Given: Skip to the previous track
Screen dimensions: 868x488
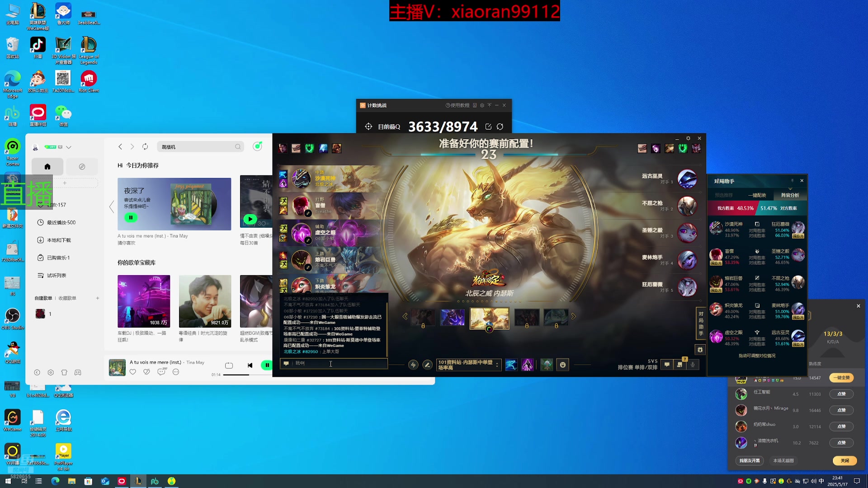Looking at the screenshot, I should click(x=250, y=366).
